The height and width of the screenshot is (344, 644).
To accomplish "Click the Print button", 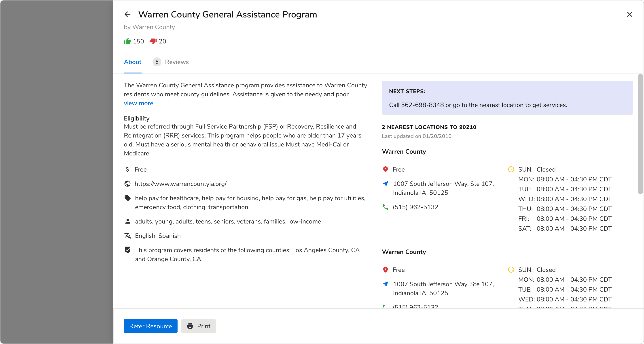I will [199, 326].
